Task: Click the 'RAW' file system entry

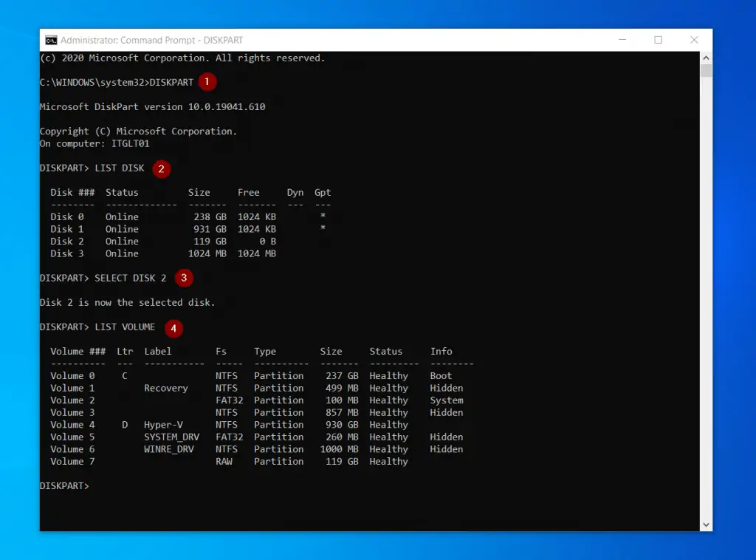Action: pyautogui.click(x=224, y=461)
